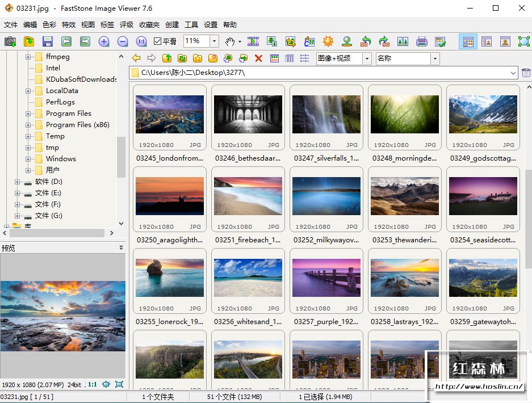Click the sun-shaped adjust lighting icon
Viewport: 532px width, 403px height.
coord(328,41)
